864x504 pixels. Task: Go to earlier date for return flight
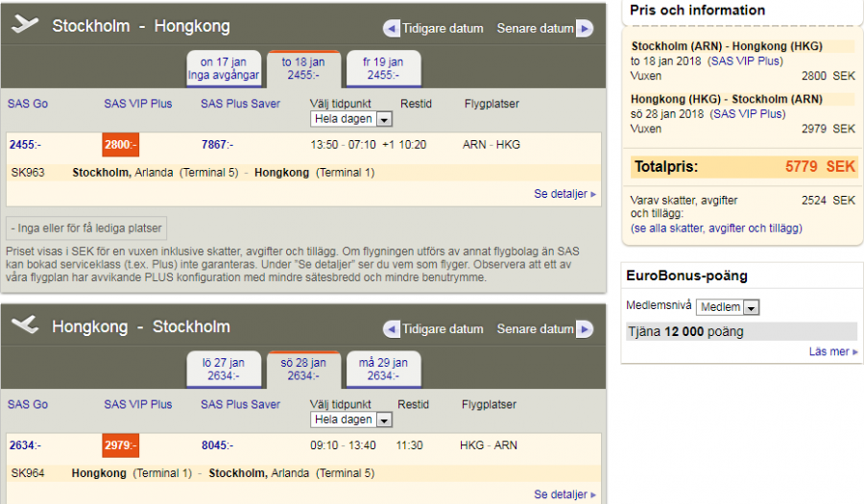[x=433, y=328]
